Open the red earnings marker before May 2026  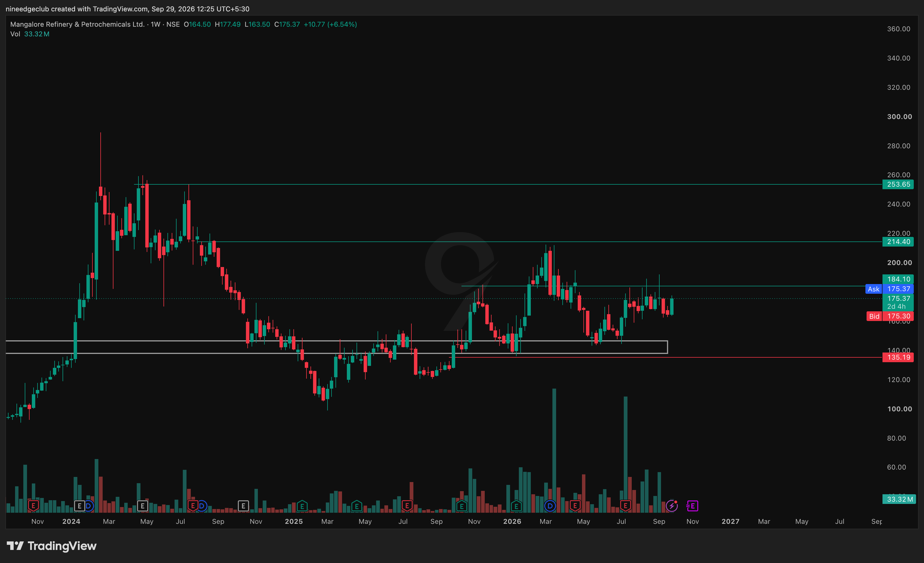[x=575, y=506]
